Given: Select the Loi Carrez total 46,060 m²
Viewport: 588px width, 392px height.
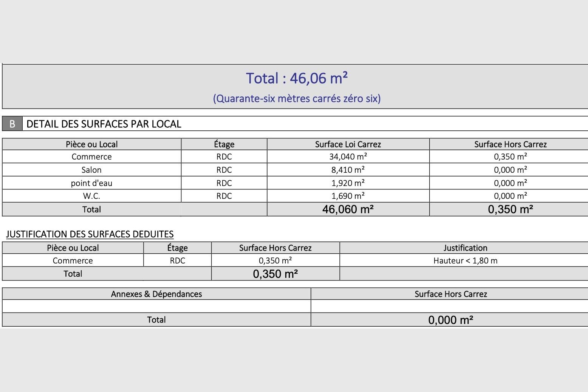Looking at the screenshot, I should (348, 209).
